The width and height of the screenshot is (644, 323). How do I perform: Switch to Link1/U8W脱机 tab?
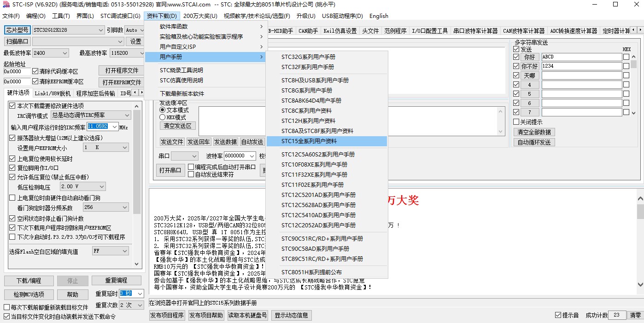tap(53, 93)
